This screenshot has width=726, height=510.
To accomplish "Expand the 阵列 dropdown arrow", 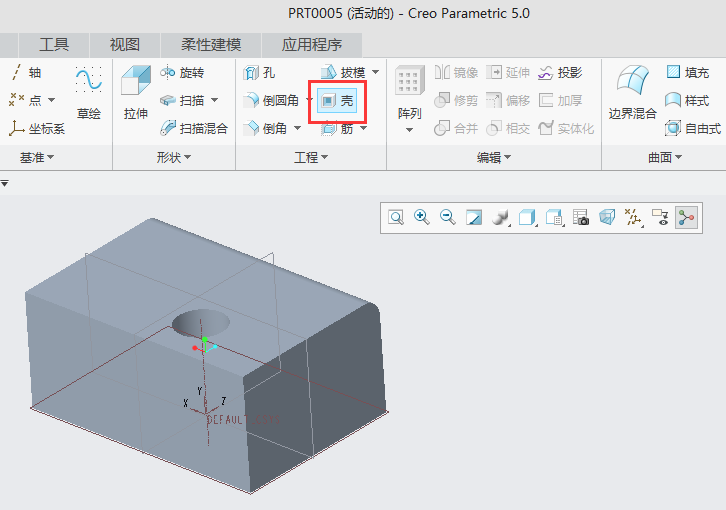I will point(409,130).
